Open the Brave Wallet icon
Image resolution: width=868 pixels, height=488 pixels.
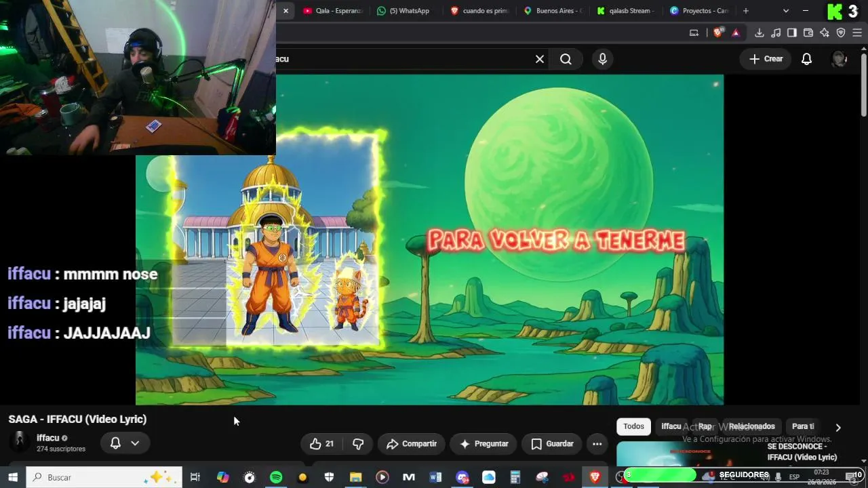pos(808,33)
